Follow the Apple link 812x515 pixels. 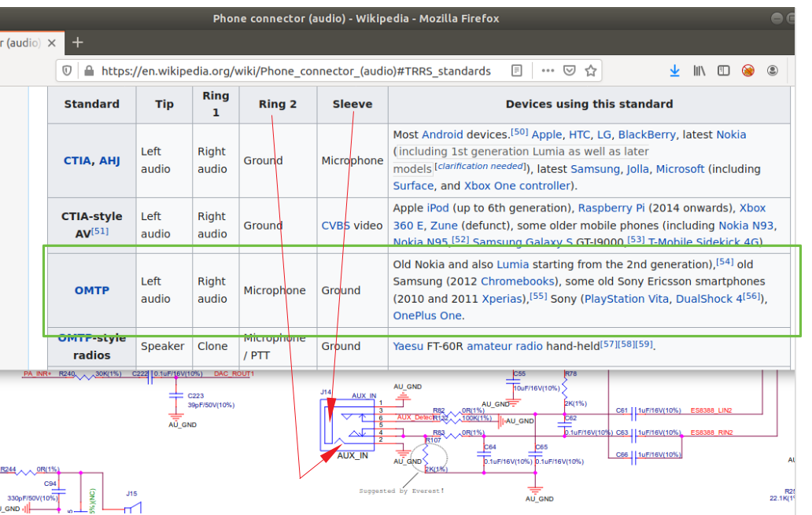point(546,134)
